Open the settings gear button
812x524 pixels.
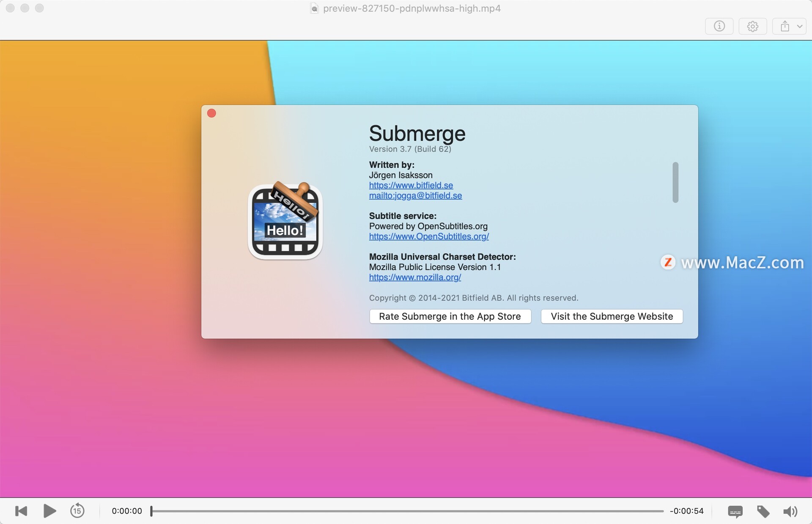(752, 26)
